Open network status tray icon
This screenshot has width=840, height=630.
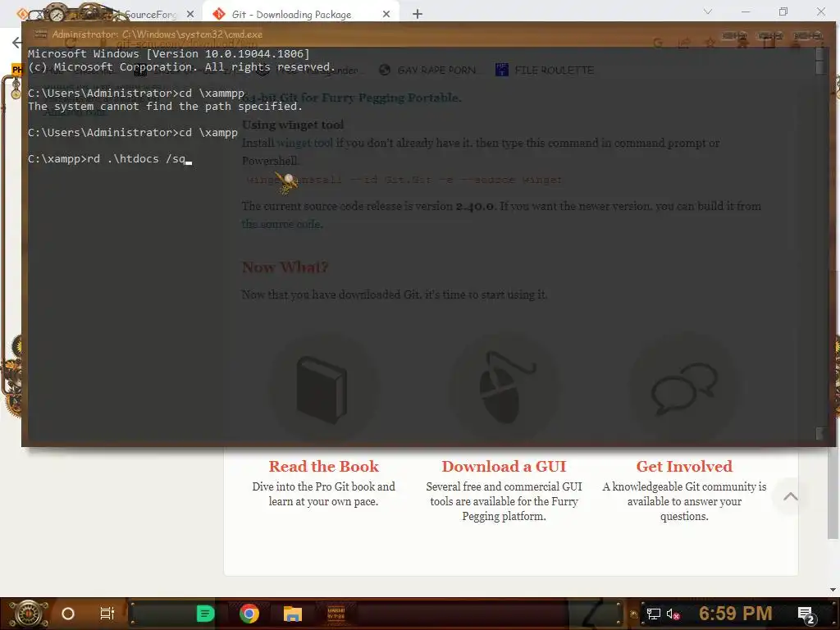pos(654,614)
